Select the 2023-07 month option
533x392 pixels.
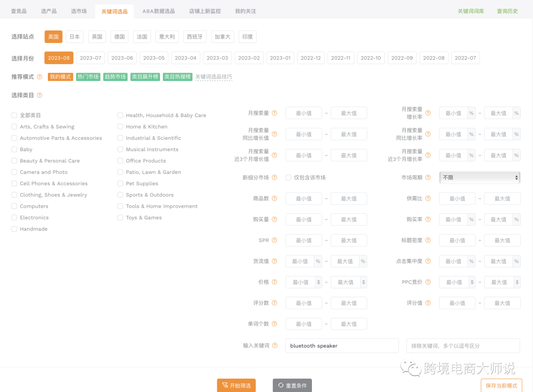[90, 58]
